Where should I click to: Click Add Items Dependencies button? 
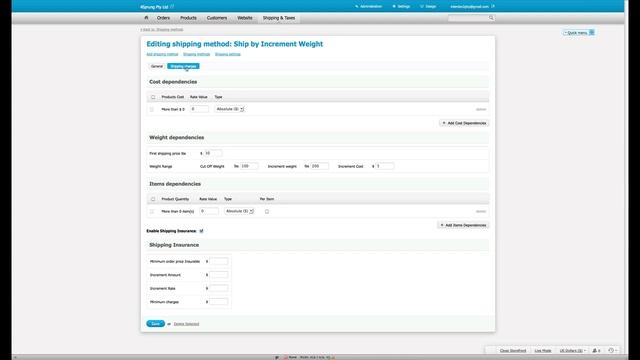pyautogui.click(x=463, y=225)
